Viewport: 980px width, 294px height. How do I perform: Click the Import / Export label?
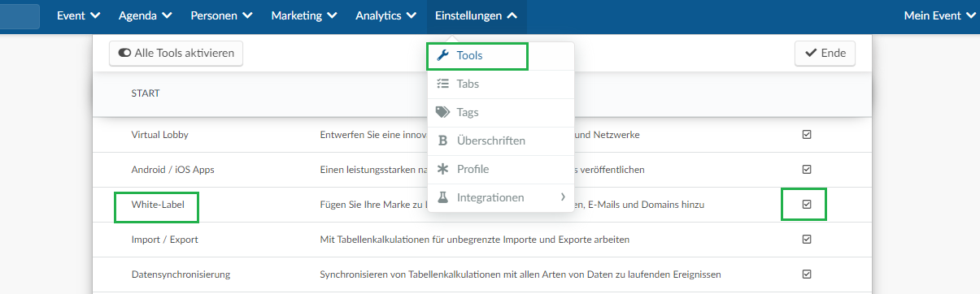pos(164,240)
